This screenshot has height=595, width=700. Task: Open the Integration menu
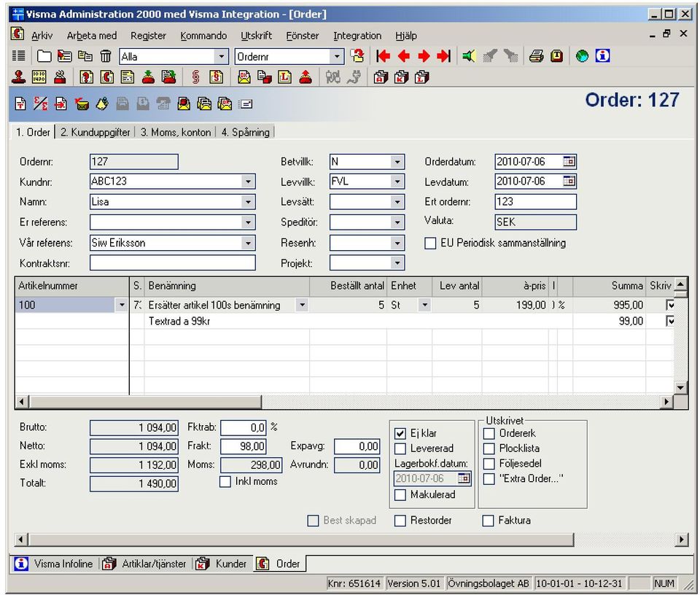(357, 36)
